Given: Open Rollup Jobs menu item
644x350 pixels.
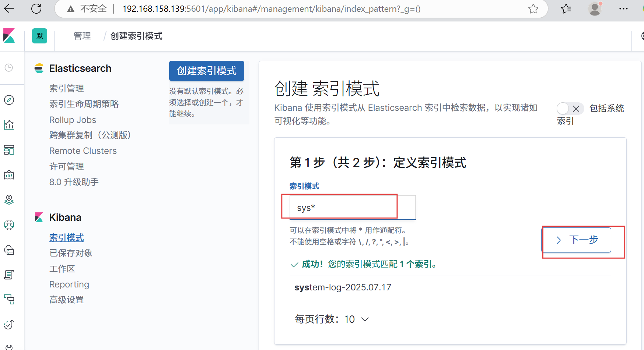Looking at the screenshot, I should [x=73, y=120].
